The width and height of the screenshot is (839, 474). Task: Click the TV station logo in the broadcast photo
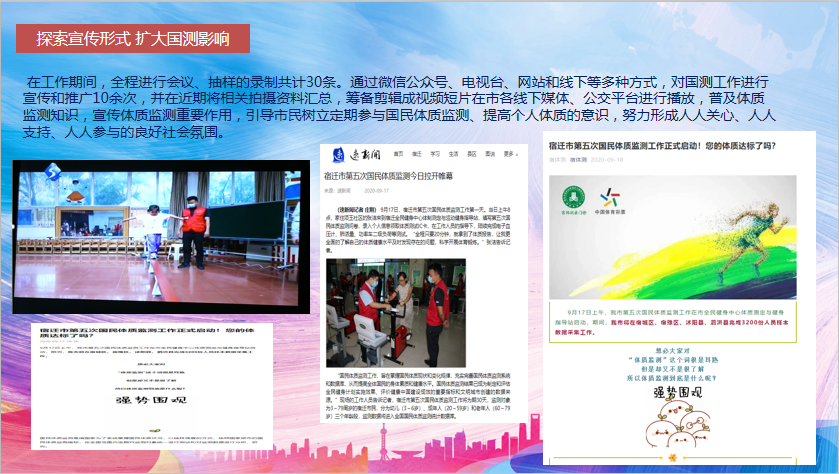[52, 172]
